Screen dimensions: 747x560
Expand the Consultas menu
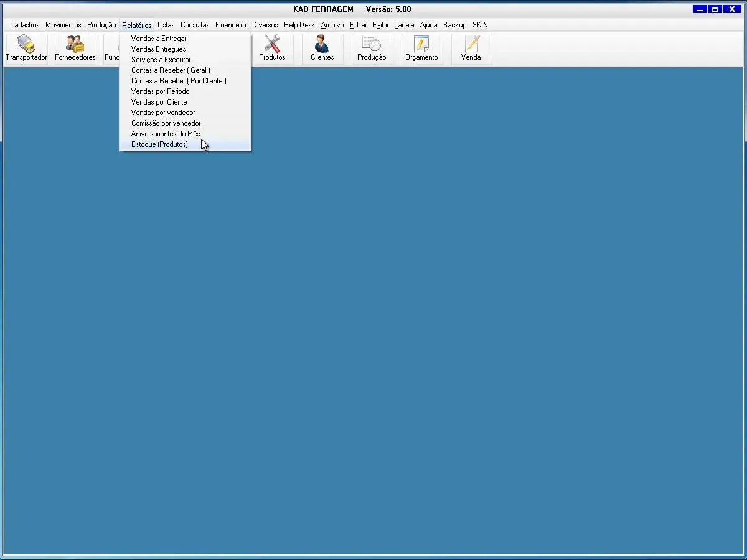tap(195, 25)
